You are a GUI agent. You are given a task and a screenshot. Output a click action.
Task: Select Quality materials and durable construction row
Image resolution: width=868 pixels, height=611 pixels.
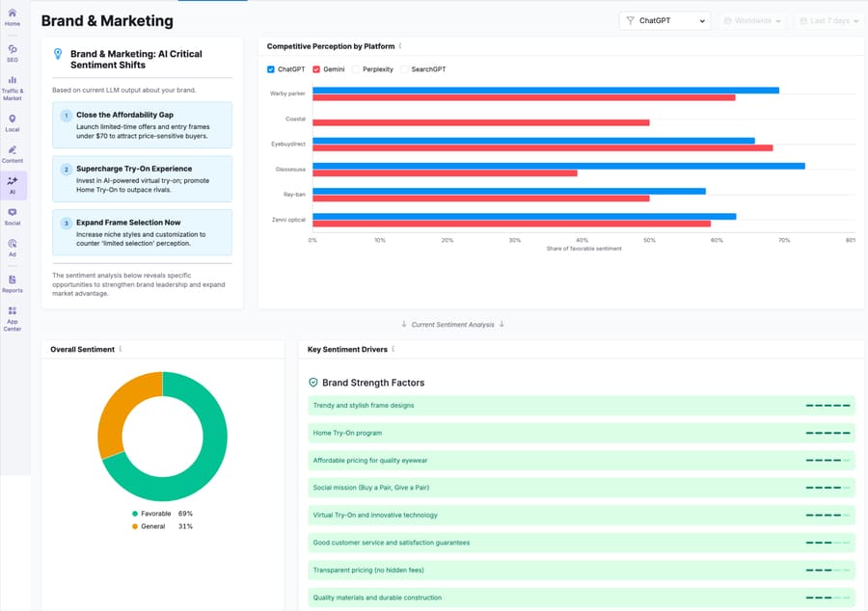pyautogui.click(x=582, y=598)
